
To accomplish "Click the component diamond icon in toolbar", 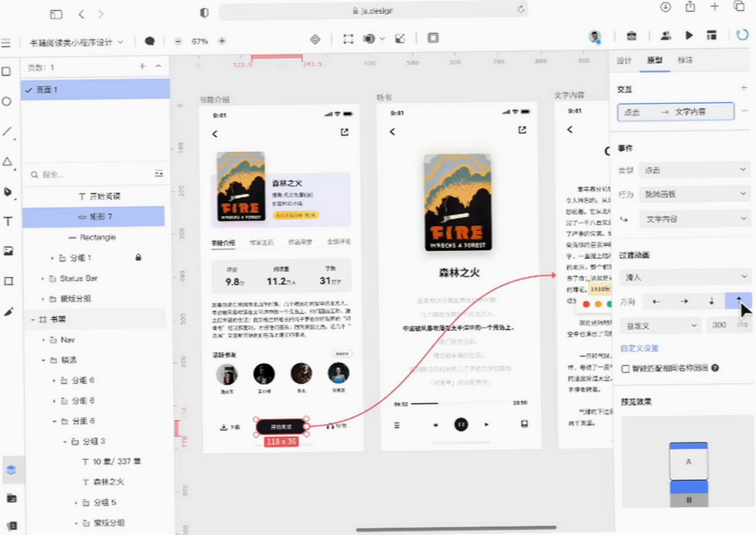I will pyautogui.click(x=315, y=39).
